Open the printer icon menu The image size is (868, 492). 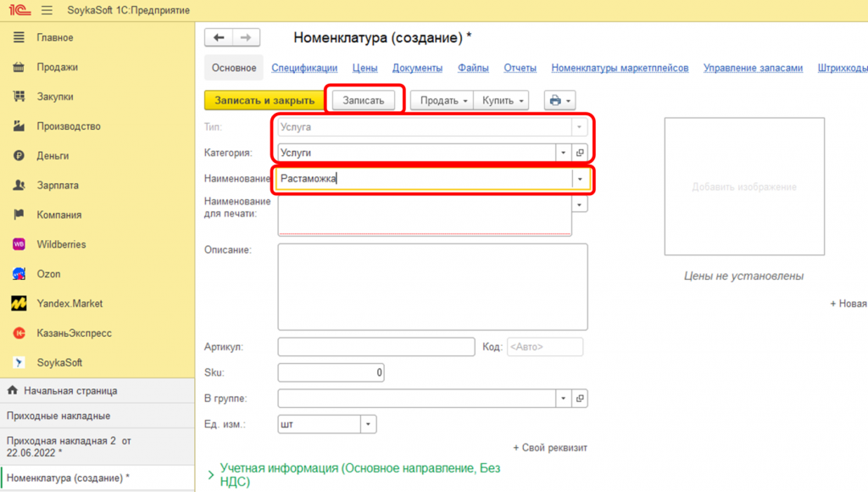559,100
